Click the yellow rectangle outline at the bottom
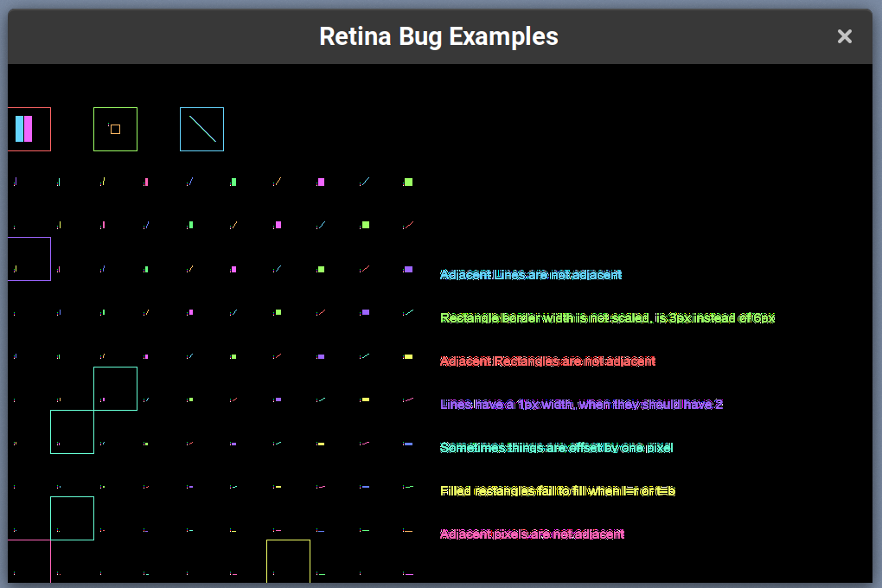Screen dimensions: 882x588 (x=289, y=562)
